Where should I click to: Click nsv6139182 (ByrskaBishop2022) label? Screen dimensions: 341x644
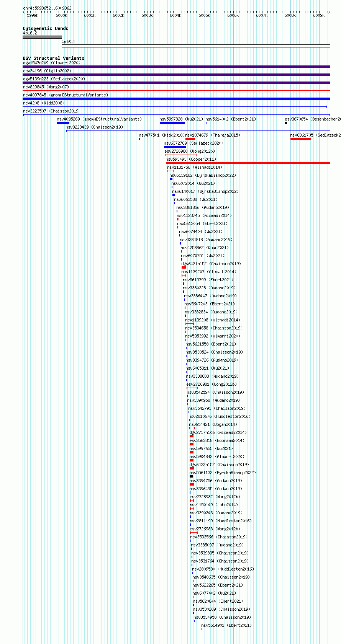point(203,175)
